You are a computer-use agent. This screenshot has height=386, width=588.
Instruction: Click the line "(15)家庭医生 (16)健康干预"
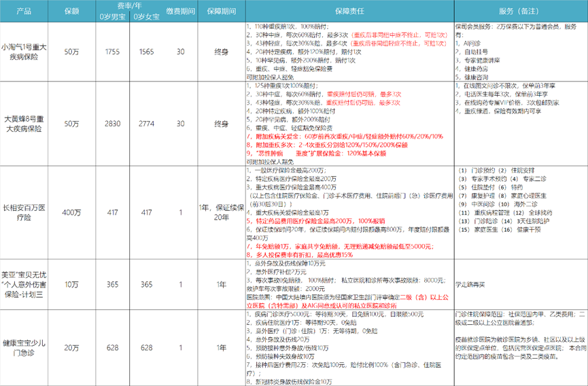coord(499,230)
